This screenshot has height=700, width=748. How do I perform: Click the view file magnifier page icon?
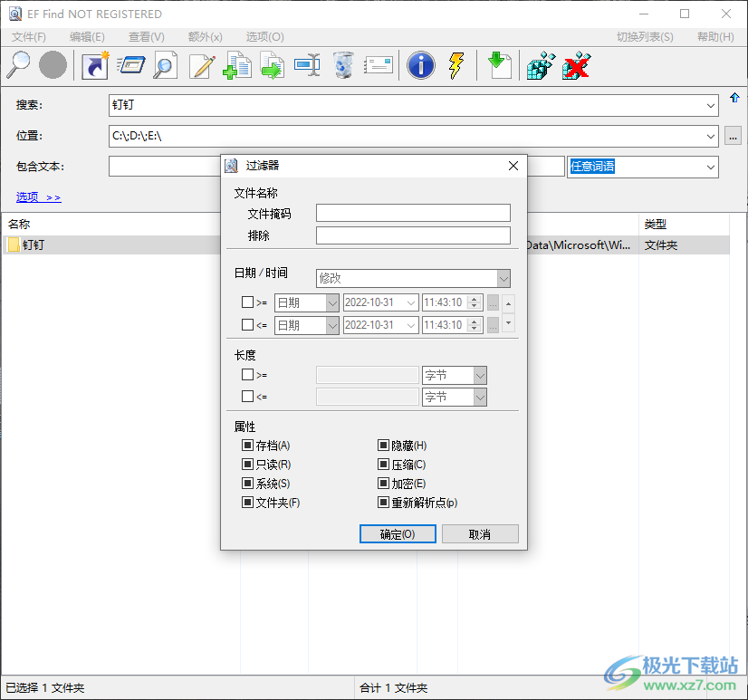pos(165,65)
